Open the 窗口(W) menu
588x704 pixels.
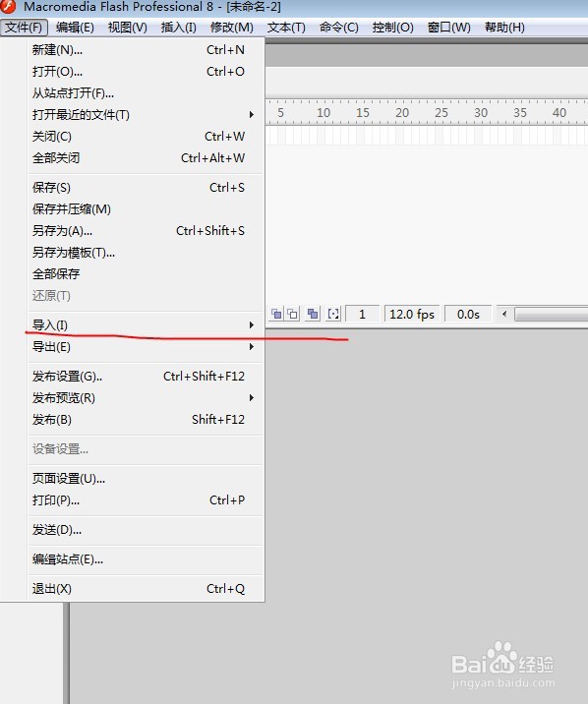pos(448,28)
